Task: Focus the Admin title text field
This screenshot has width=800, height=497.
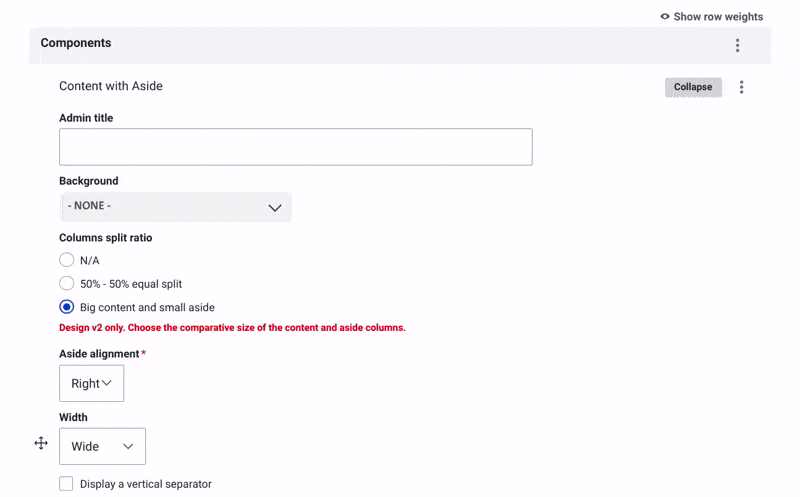Action: click(295, 147)
